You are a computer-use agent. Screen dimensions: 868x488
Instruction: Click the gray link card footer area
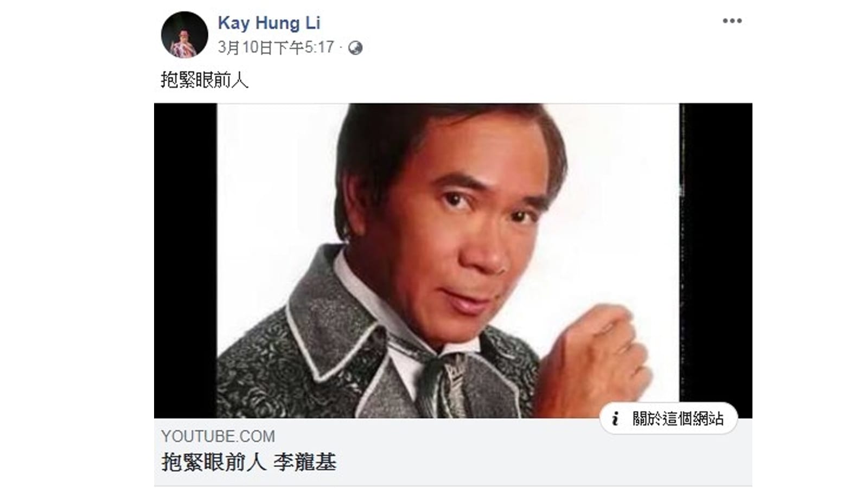point(453,452)
